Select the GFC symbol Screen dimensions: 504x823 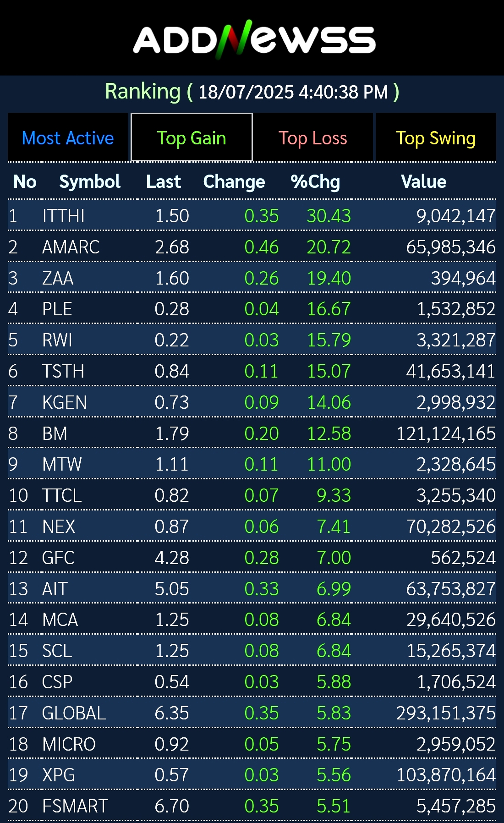pos(58,558)
